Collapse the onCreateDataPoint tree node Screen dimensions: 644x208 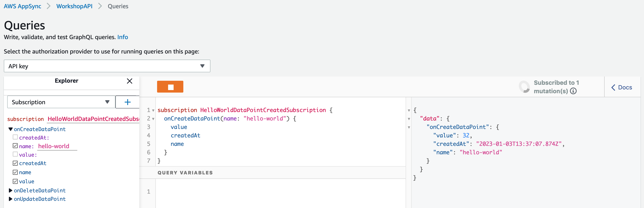tap(11, 129)
